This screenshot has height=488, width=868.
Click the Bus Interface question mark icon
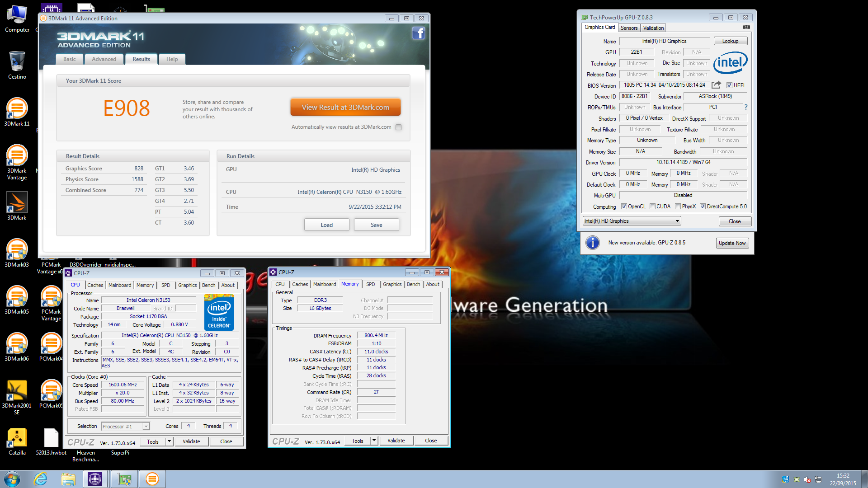[x=746, y=107]
